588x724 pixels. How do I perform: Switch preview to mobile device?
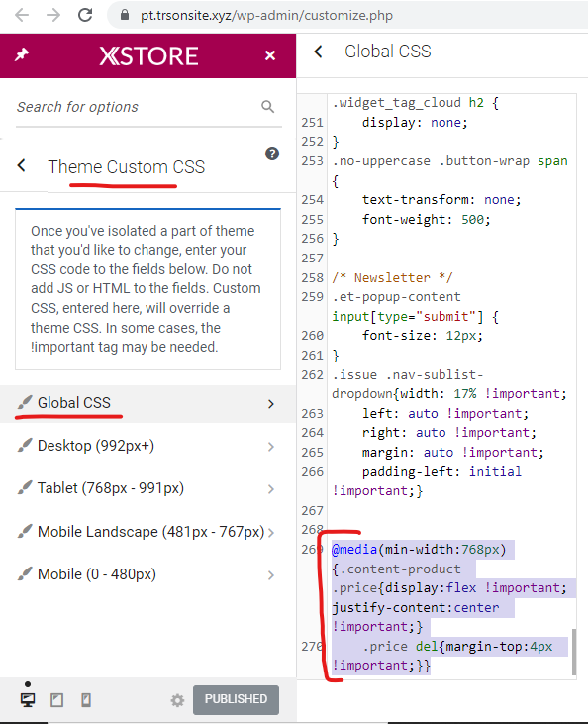coord(86,700)
